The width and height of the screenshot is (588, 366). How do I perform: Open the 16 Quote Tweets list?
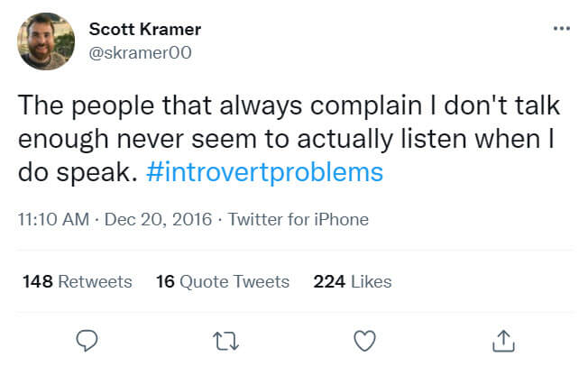point(223,282)
